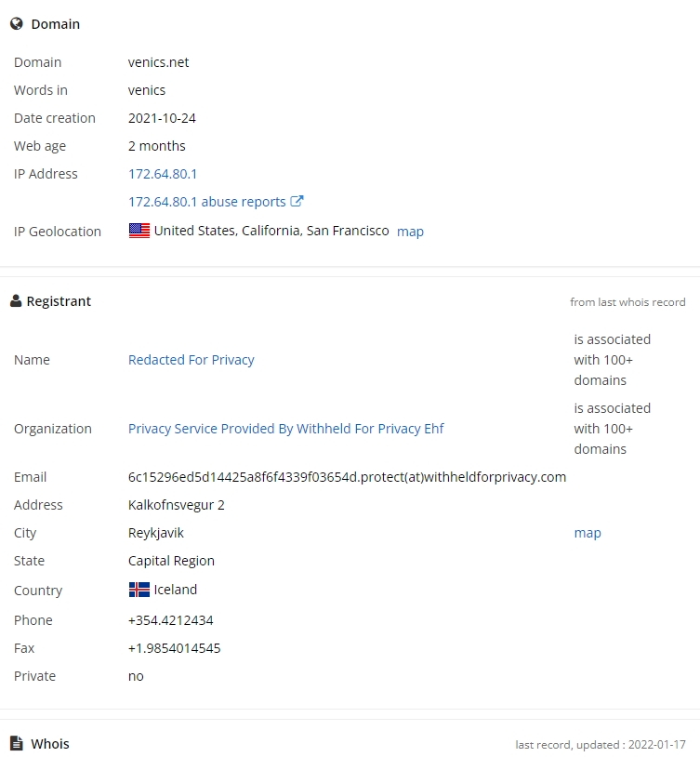Click the Iceland flag icon

pyautogui.click(x=139, y=590)
